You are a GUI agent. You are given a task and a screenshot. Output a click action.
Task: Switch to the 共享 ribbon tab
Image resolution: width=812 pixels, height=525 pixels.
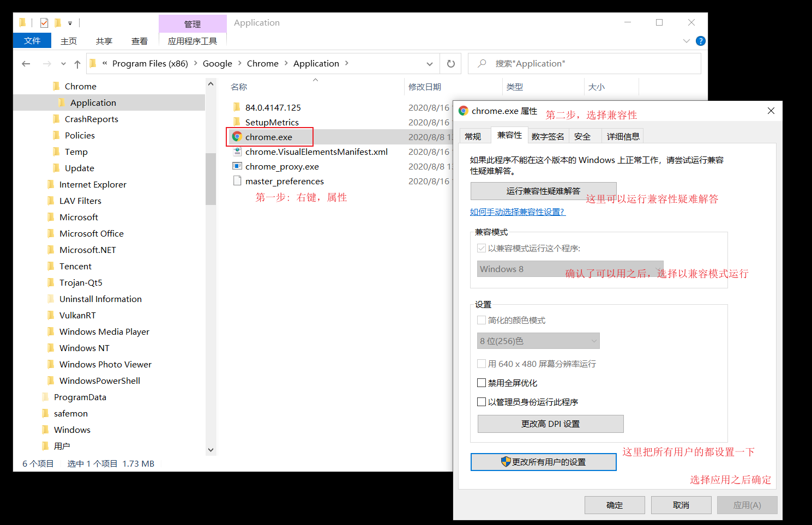click(104, 41)
